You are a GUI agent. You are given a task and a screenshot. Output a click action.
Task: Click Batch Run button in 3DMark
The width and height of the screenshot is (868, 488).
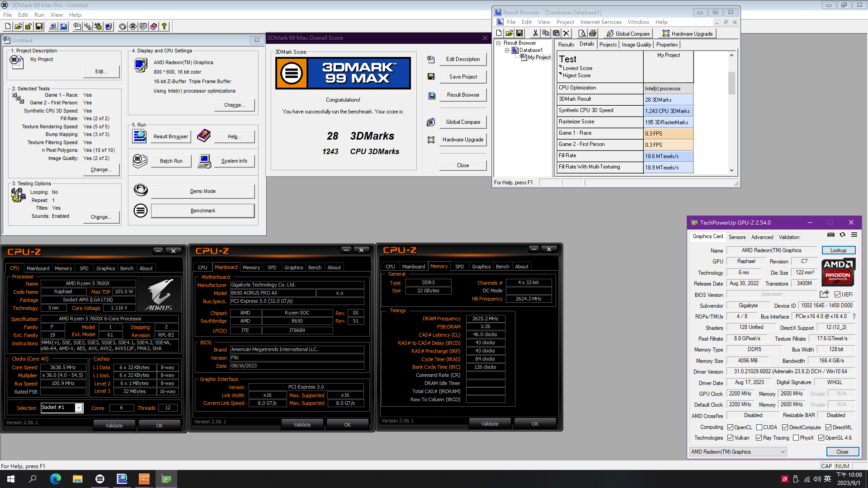click(x=171, y=161)
